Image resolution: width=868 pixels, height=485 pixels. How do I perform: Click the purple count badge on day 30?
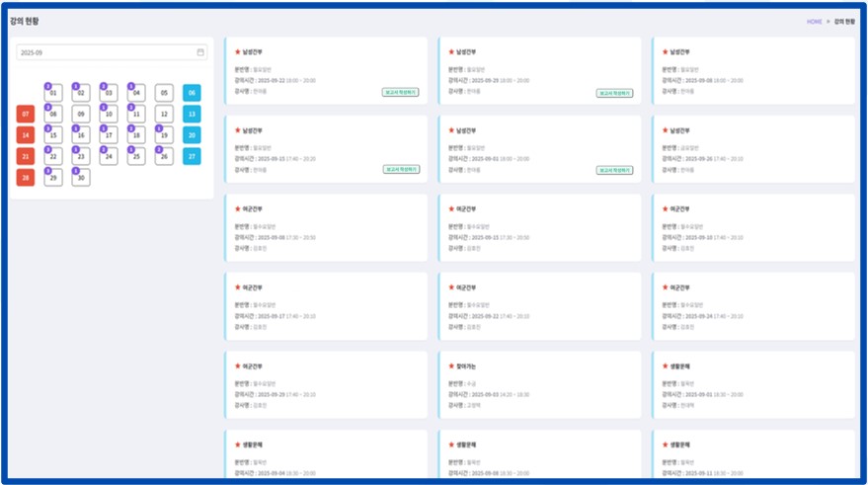tap(75, 171)
